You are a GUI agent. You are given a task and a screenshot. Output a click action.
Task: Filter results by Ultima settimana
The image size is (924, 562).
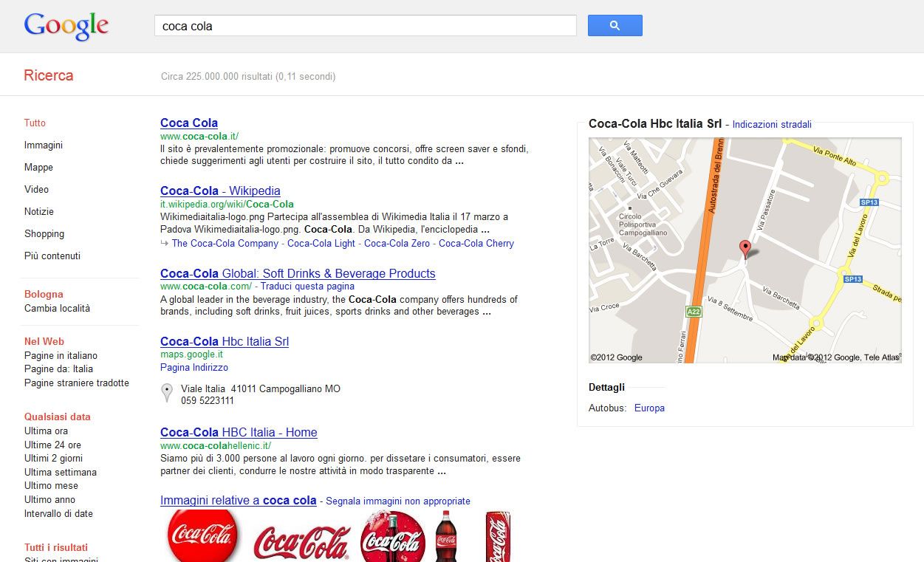tap(61, 473)
